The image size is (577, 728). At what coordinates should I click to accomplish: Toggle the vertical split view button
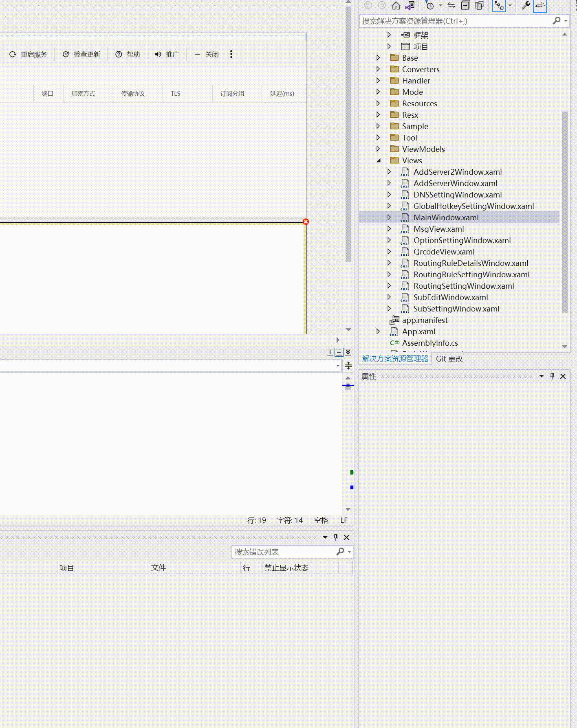pyautogui.click(x=330, y=352)
